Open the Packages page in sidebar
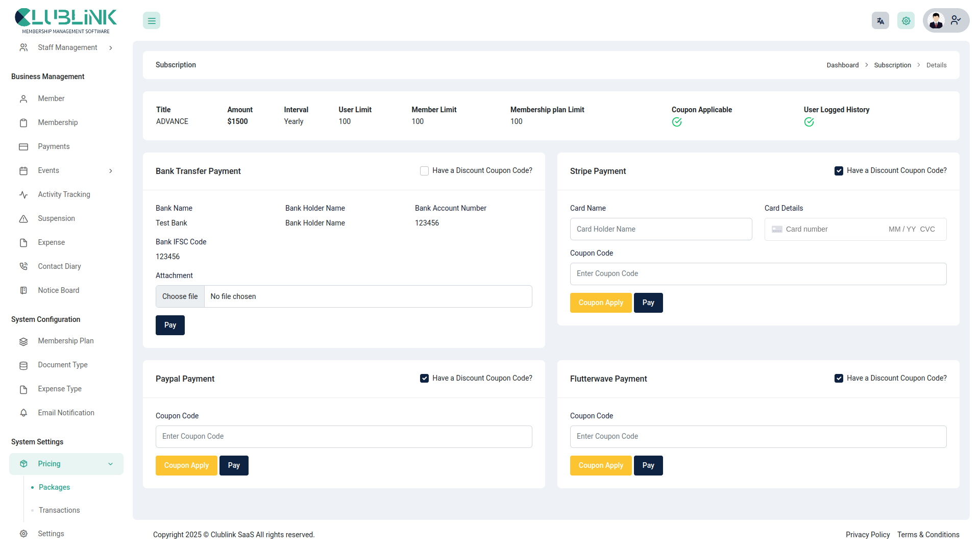 click(54, 487)
